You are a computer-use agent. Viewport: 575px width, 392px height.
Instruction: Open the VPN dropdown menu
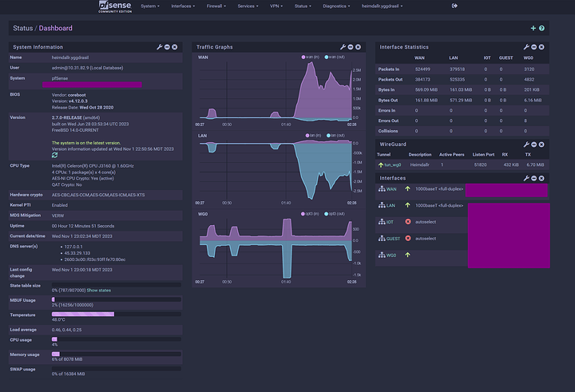[x=276, y=6]
